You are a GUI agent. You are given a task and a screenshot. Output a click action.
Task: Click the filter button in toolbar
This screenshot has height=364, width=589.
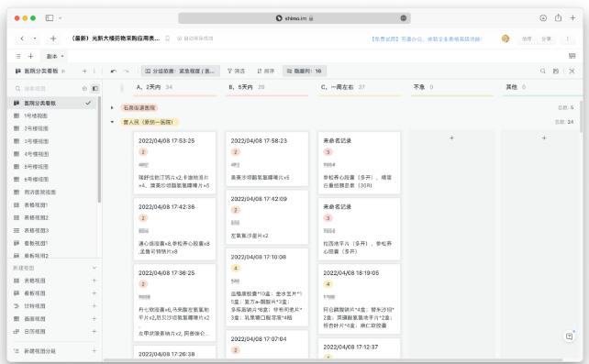tap(237, 71)
